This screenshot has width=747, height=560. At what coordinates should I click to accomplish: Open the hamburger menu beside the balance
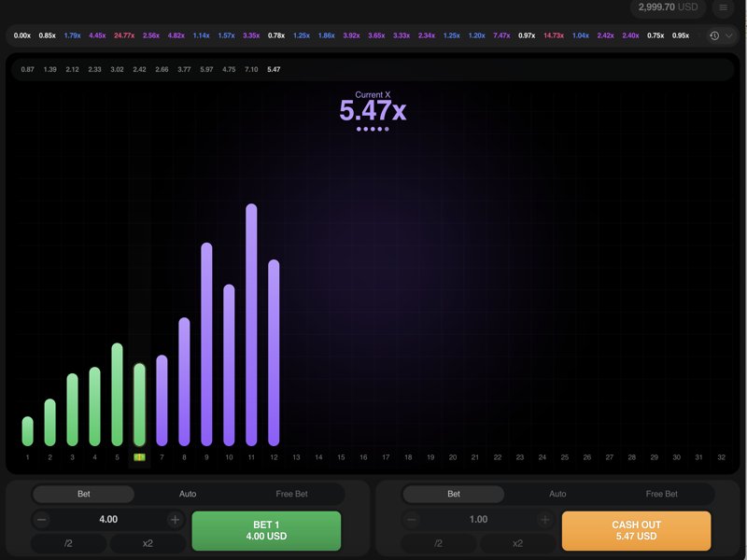pos(723,7)
